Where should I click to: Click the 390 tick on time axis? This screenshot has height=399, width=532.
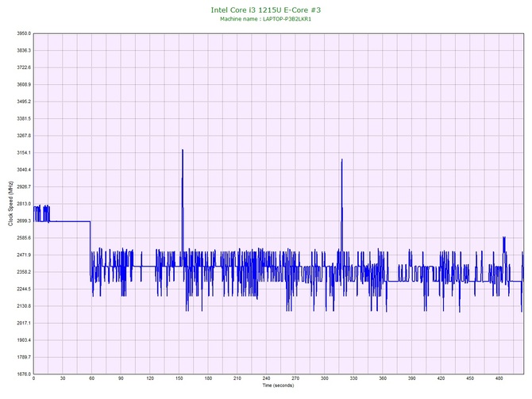[412, 378]
